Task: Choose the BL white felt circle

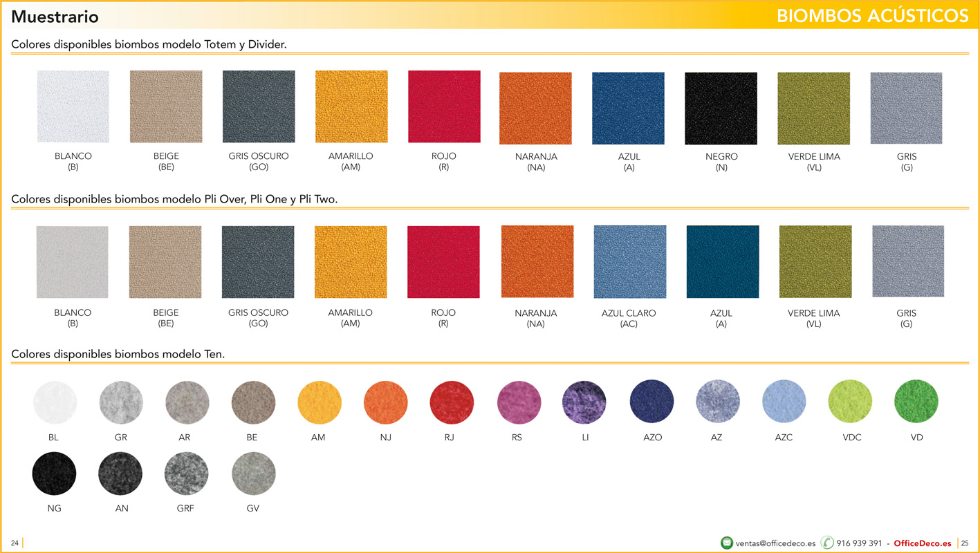Action: click(x=55, y=402)
